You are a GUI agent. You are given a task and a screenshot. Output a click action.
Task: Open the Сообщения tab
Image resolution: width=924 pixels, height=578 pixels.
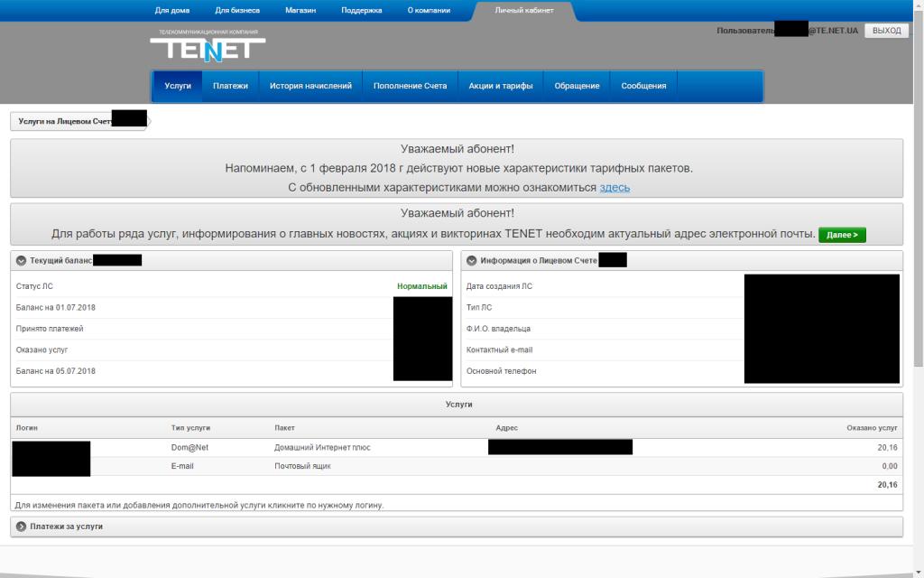click(643, 86)
